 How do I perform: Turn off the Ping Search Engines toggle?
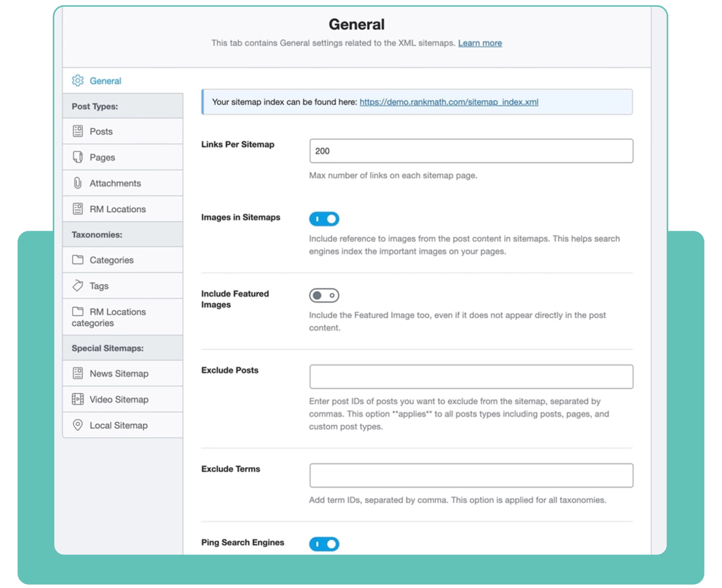click(x=324, y=544)
